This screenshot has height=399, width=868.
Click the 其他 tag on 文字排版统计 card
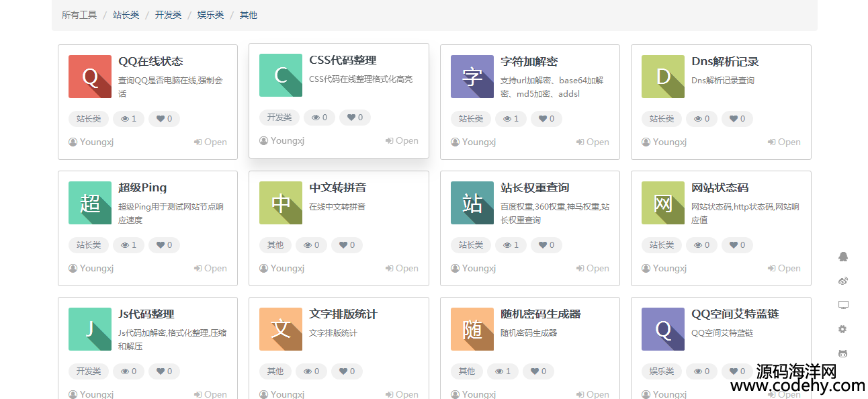[x=275, y=371]
